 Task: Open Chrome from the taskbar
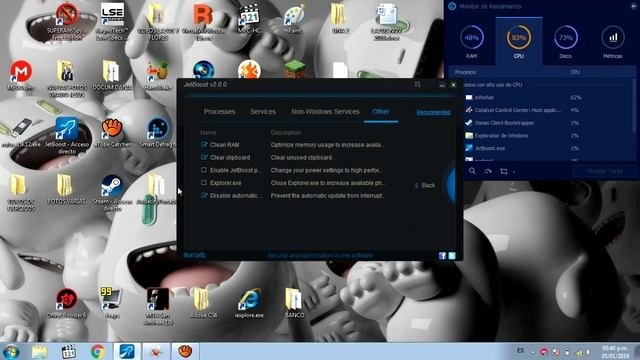pyautogui.click(x=98, y=351)
